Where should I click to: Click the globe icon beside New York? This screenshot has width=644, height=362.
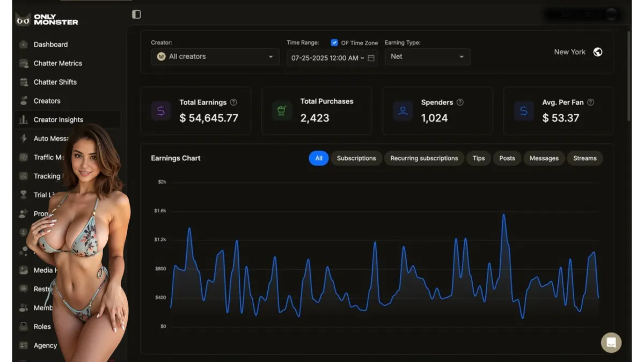(x=598, y=52)
